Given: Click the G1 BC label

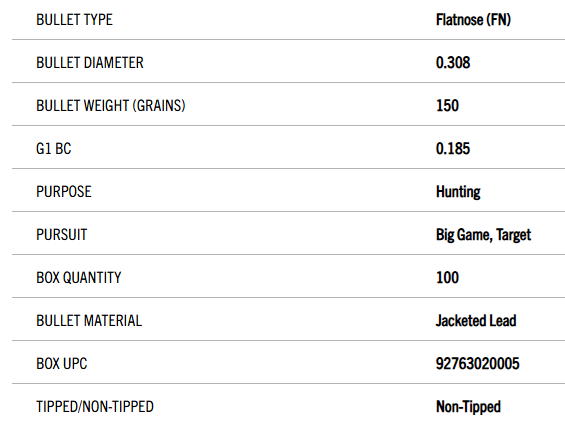Looking at the screenshot, I should [54, 148].
